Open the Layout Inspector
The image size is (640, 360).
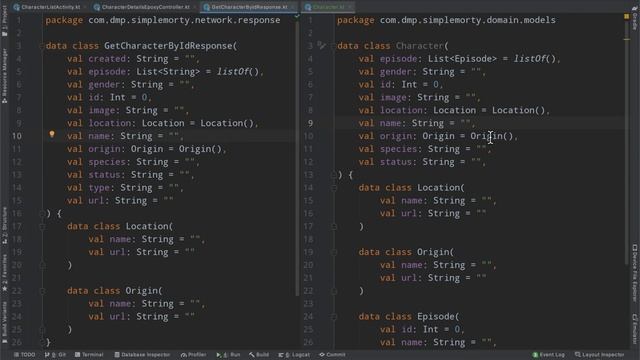click(x=600, y=355)
